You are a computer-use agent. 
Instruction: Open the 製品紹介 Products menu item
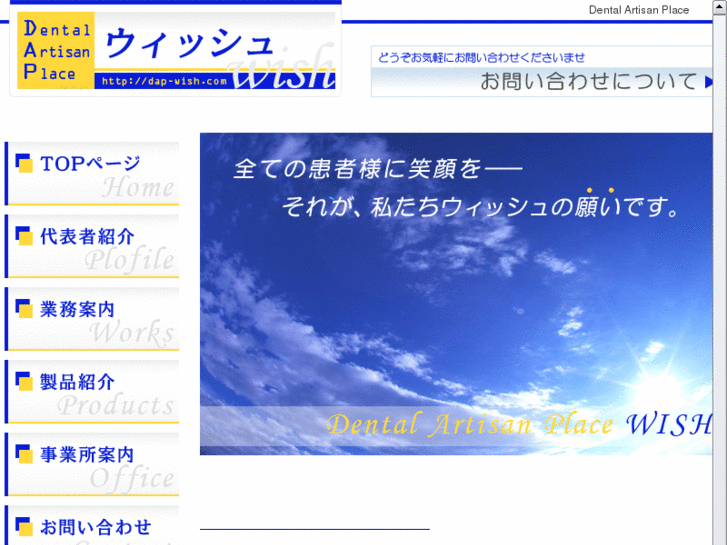(x=92, y=392)
